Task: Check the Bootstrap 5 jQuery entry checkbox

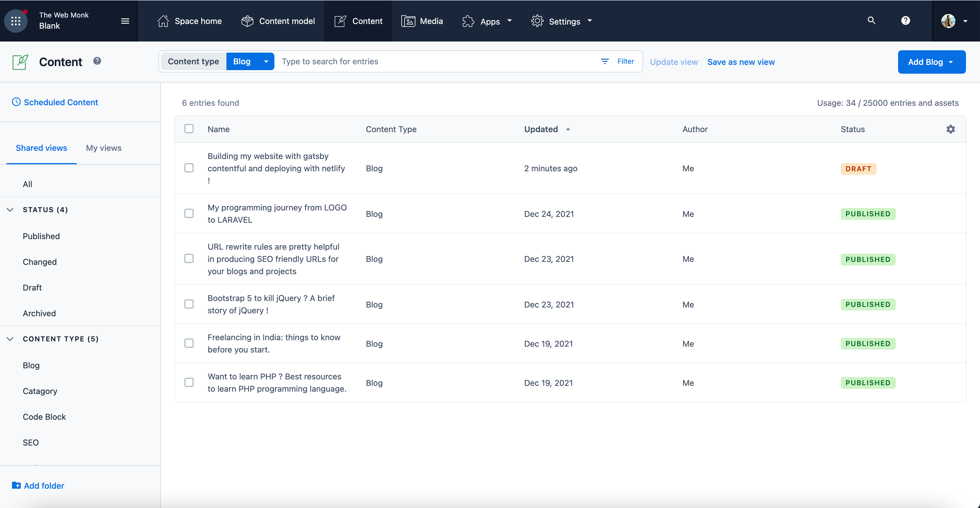Action: point(189,304)
